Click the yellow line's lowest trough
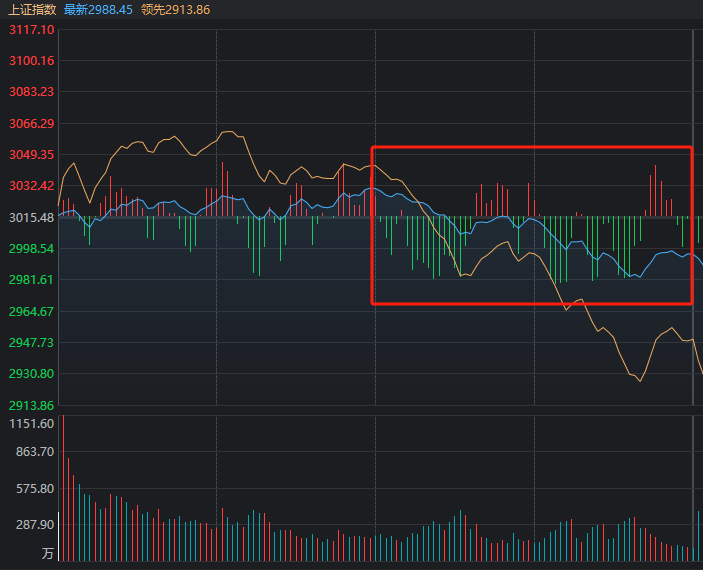The image size is (703, 570). [x=640, y=381]
